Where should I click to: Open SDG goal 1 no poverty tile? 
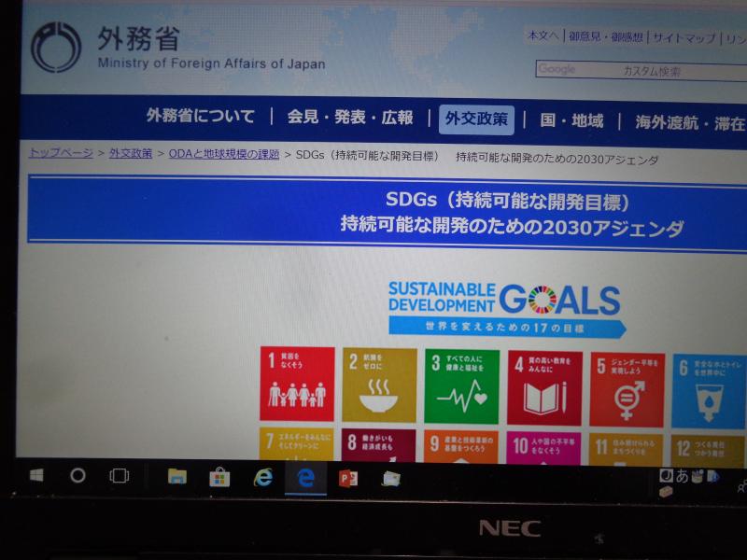[297, 384]
